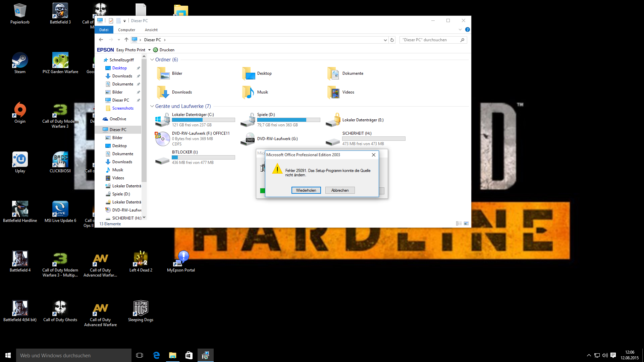Open the Lokaler Datenträger (C:) drive icon

[x=163, y=120]
